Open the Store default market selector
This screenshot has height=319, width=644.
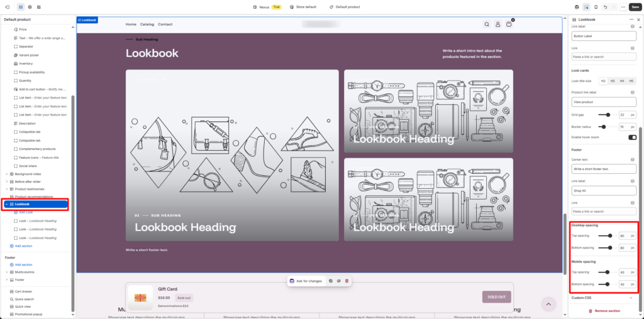point(303,7)
